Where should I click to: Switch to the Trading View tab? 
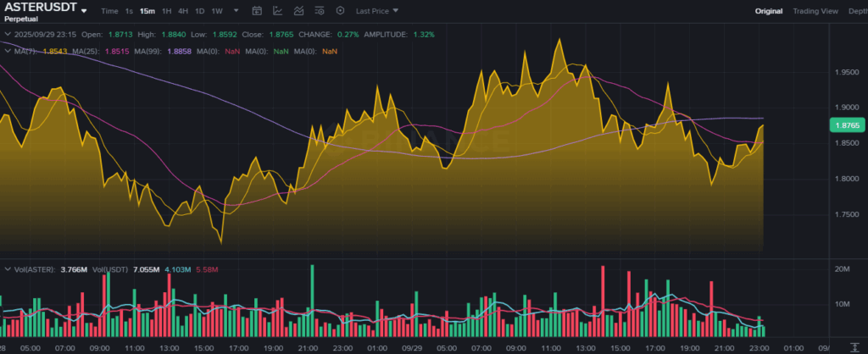(815, 11)
